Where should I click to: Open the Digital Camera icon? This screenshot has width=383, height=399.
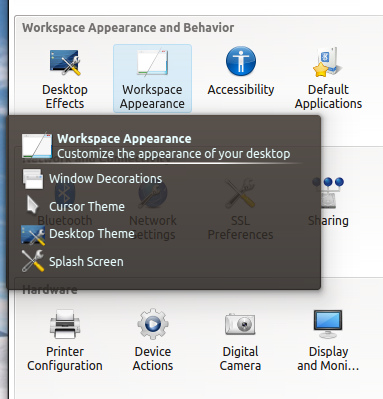click(x=240, y=324)
